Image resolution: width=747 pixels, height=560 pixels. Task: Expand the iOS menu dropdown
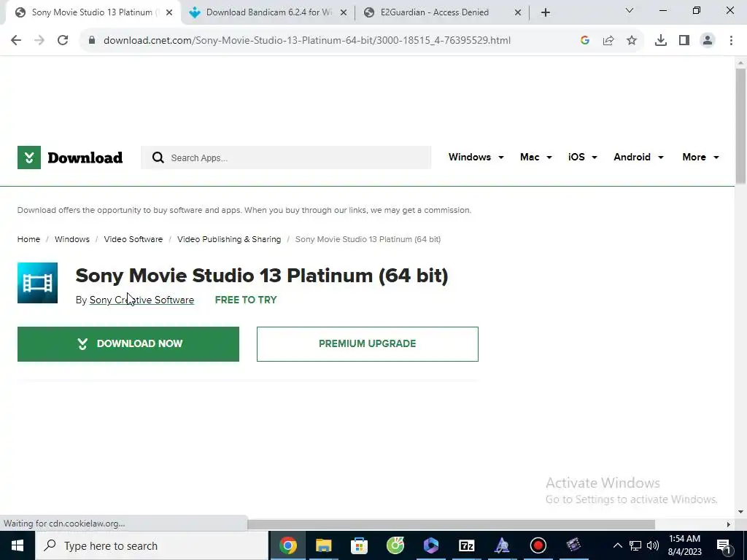pos(582,157)
